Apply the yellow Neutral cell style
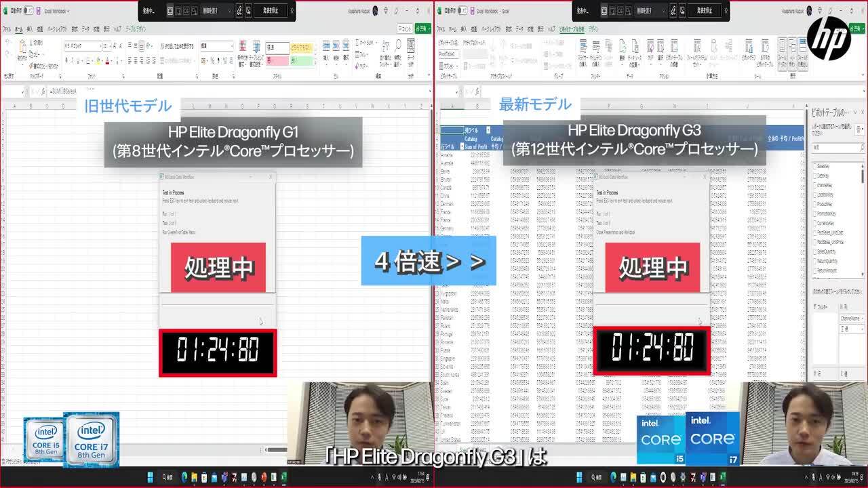 pyautogui.click(x=302, y=47)
